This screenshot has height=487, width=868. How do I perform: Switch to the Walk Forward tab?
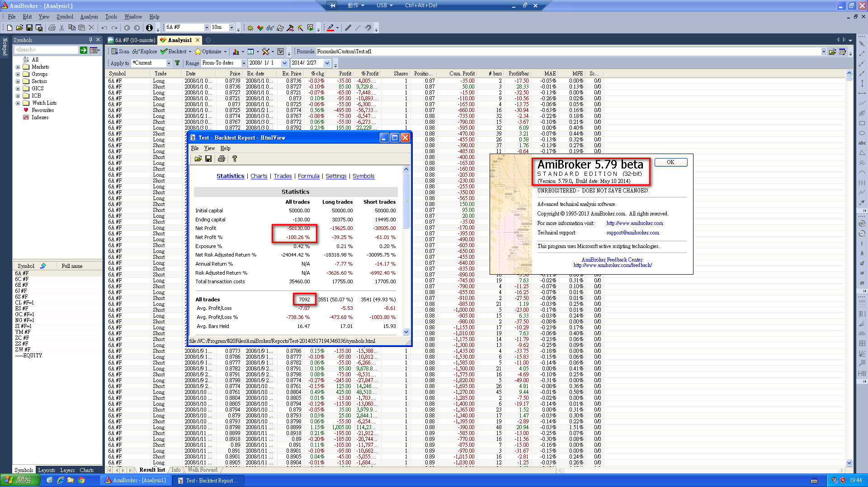[x=203, y=470]
